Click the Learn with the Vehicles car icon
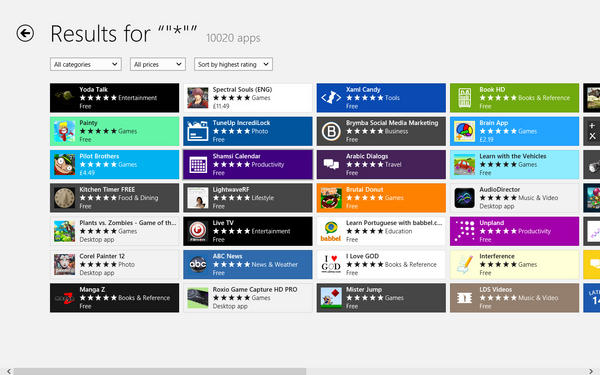 point(465,165)
